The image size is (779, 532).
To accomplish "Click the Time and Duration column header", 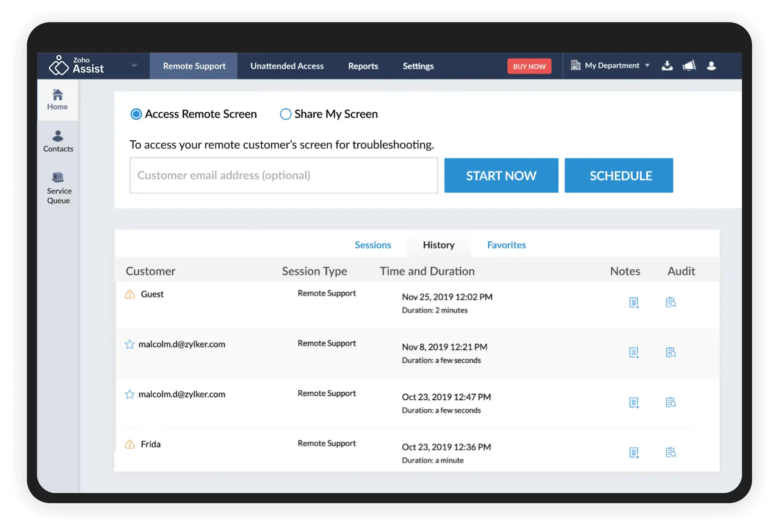I will [x=427, y=271].
